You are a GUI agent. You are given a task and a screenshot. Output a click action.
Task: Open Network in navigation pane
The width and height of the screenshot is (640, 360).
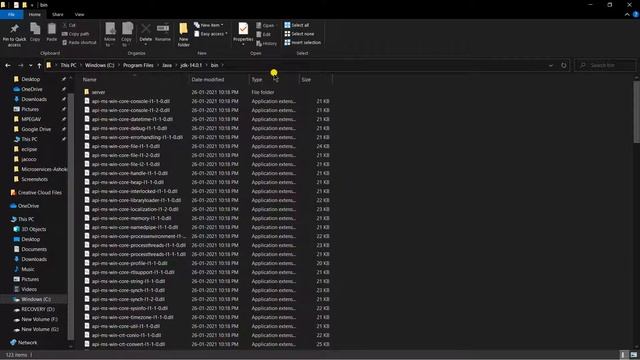(x=27, y=342)
